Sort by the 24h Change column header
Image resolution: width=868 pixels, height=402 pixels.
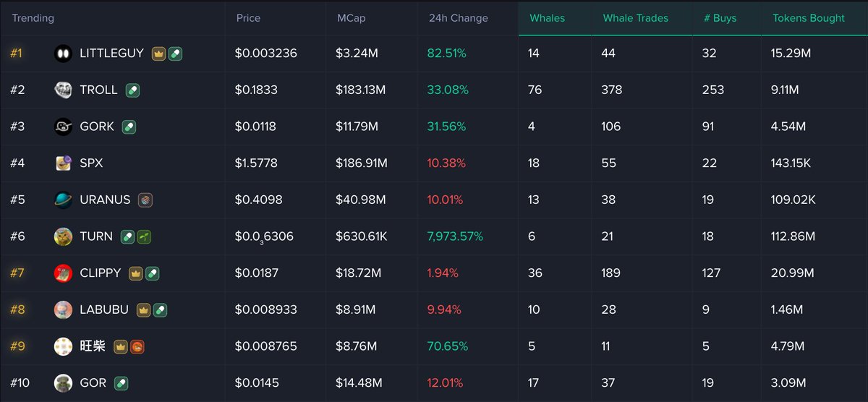click(x=459, y=18)
